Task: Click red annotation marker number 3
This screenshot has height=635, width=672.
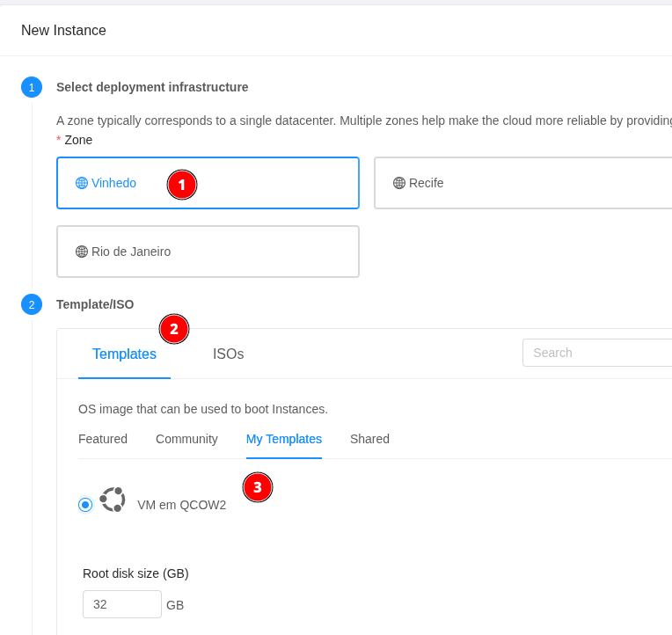Action: click(258, 487)
